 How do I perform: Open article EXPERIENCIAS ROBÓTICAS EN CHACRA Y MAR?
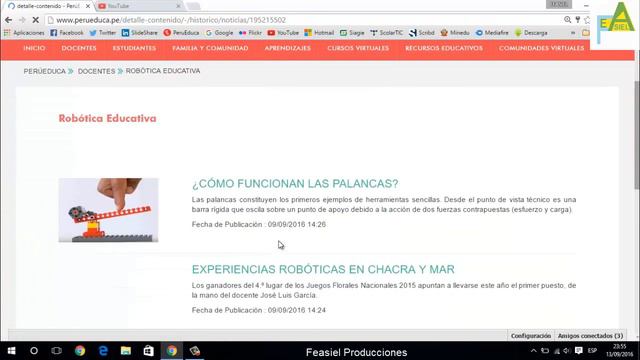click(323, 269)
